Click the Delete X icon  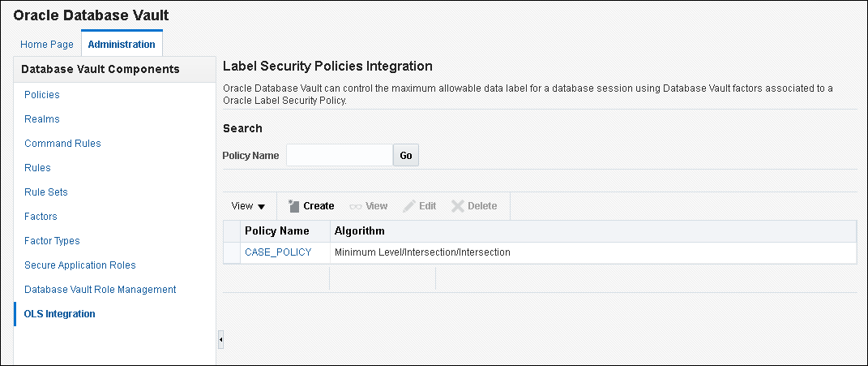pyautogui.click(x=458, y=206)
